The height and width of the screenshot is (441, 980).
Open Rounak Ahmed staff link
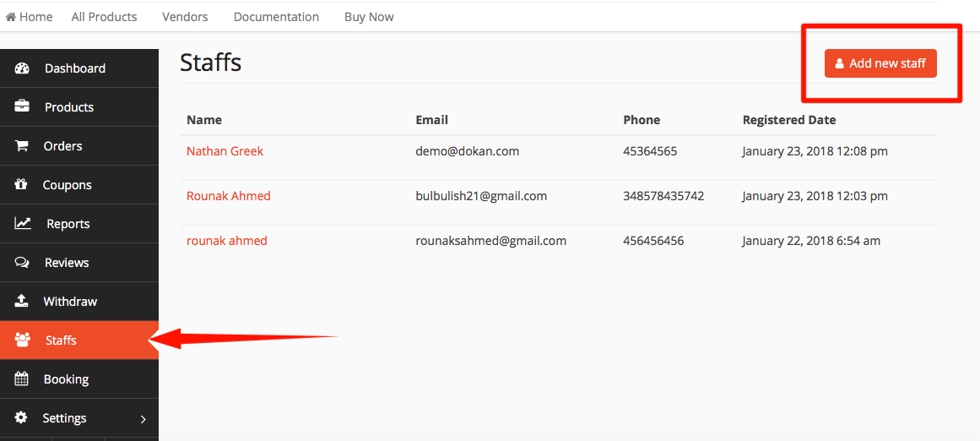coord(229,196)
